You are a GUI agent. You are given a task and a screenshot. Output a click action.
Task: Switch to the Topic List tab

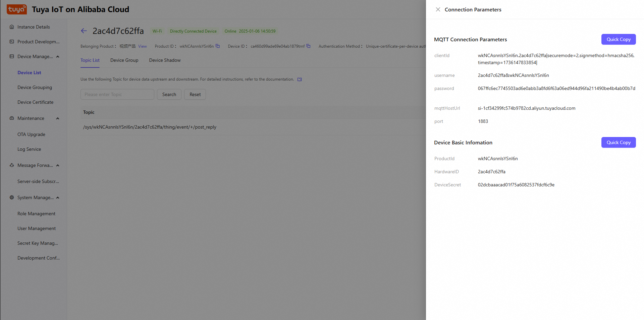coord(90,60)
